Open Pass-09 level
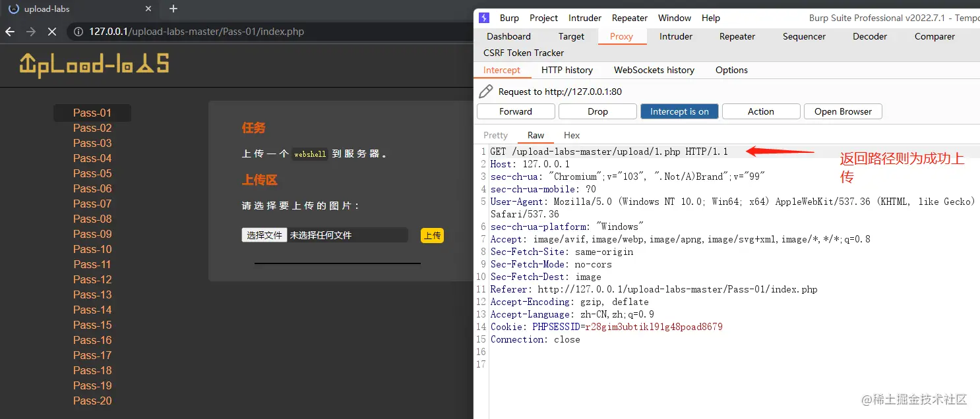The image size is (980, 419). tap(92, 234)
